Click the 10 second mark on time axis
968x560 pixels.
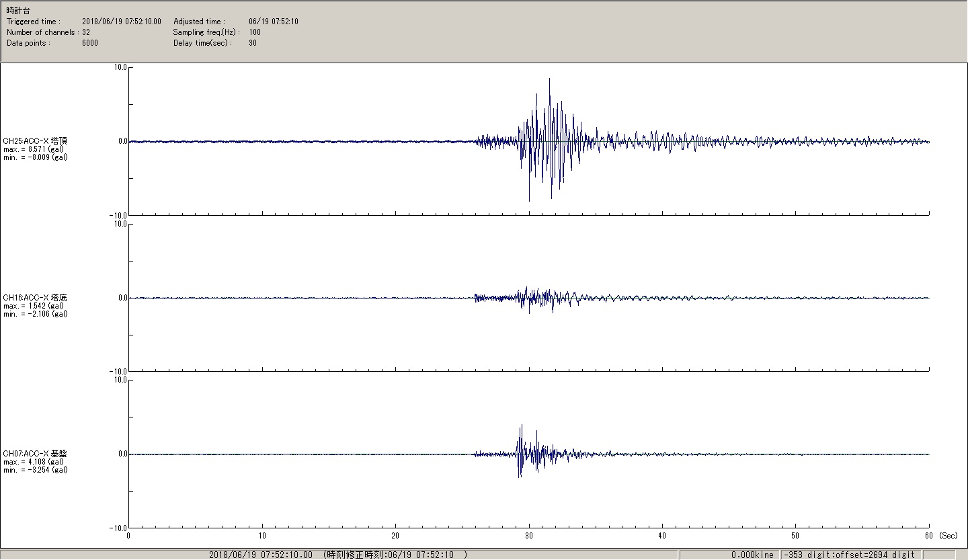click(x=261, y=536)
